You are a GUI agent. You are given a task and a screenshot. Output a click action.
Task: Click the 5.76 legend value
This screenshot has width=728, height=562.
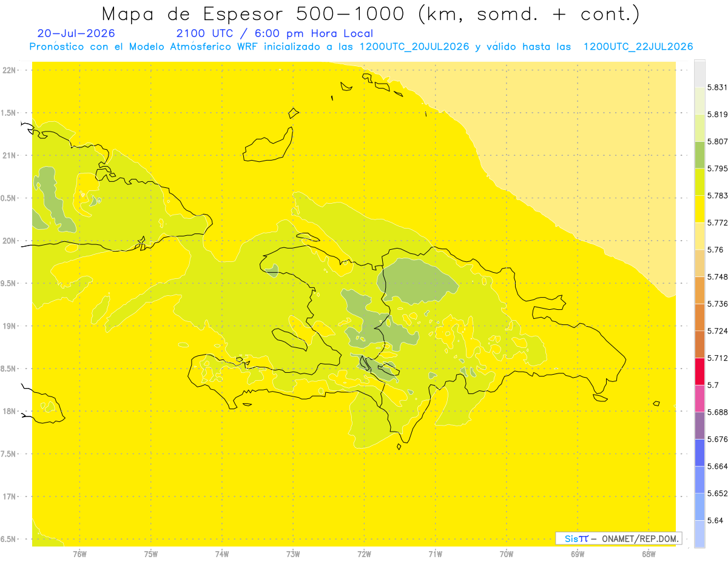715,250
